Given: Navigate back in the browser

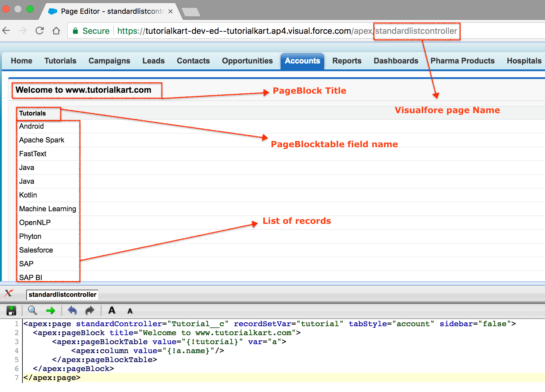Looking at the screenshot, I should [x=6, y=31].
